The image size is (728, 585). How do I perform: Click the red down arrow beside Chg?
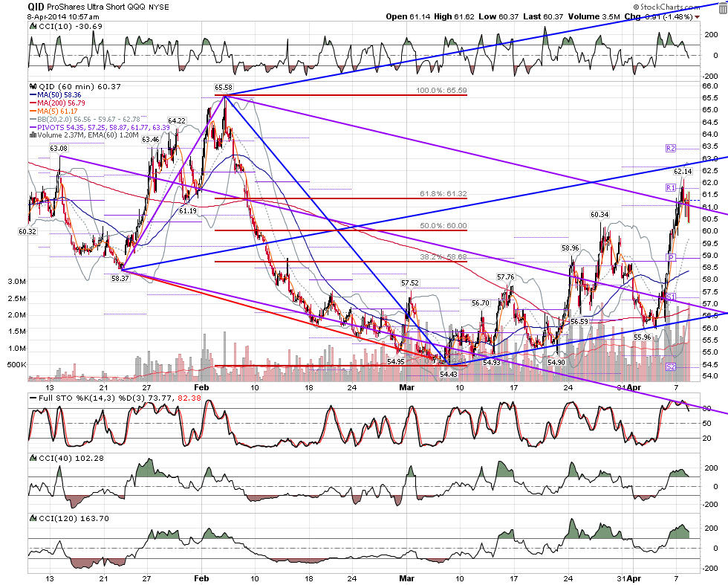click(698, 17)
